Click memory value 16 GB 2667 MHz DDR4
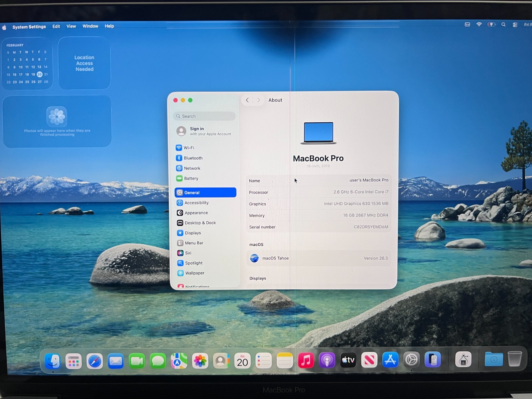Screen dimensions: 532x399 (365, 215)
